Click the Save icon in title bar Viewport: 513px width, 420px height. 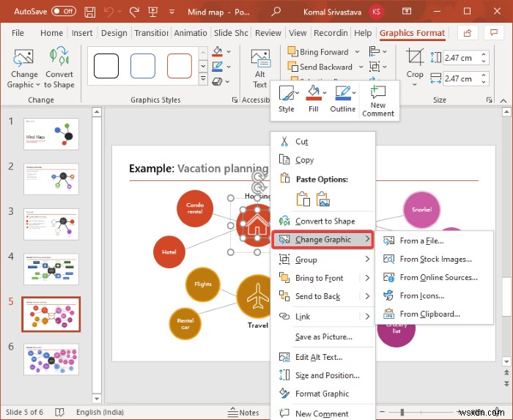pos(89,12)
